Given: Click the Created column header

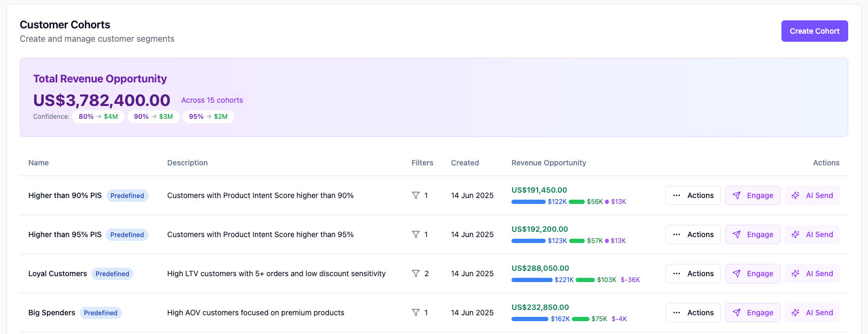Looking at the screenshot, I should (x=465, y=163).
